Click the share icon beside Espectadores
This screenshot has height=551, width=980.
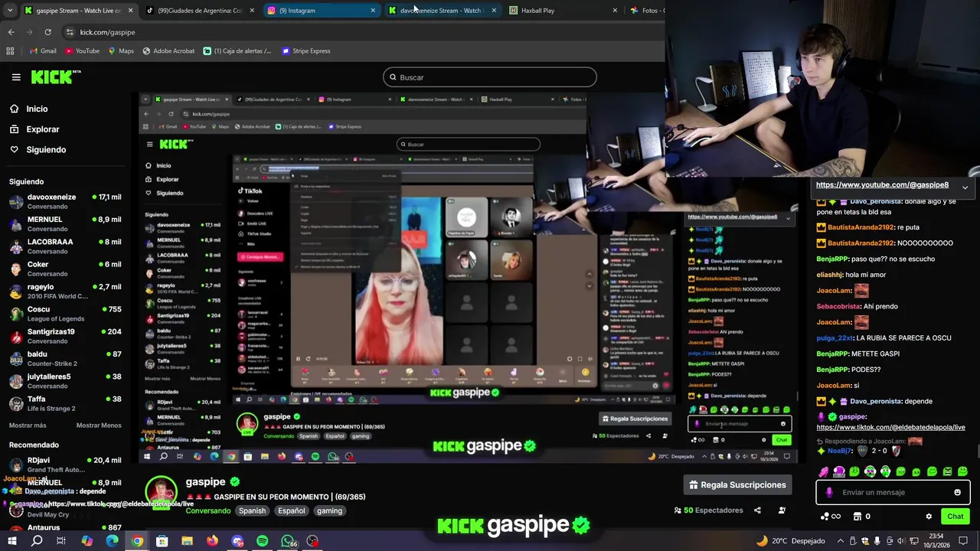[x=757, y=510]
